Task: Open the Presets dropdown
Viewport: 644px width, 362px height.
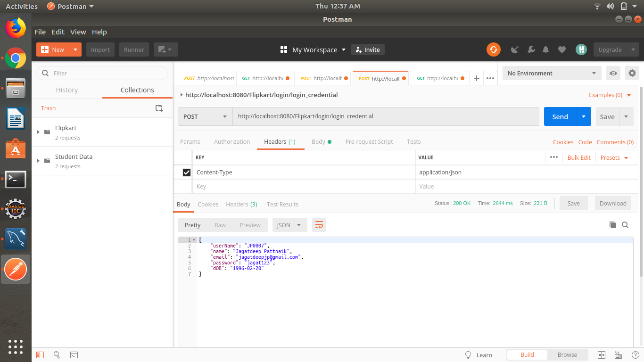Action: (x=614, y=157)
